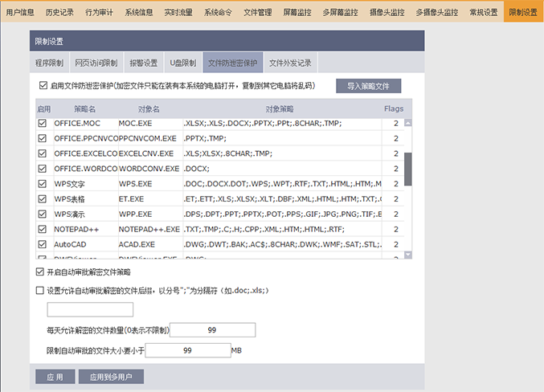Open the 文件外发记录 sub-tab
Screen dimensions: 544x392
(290, 63)
